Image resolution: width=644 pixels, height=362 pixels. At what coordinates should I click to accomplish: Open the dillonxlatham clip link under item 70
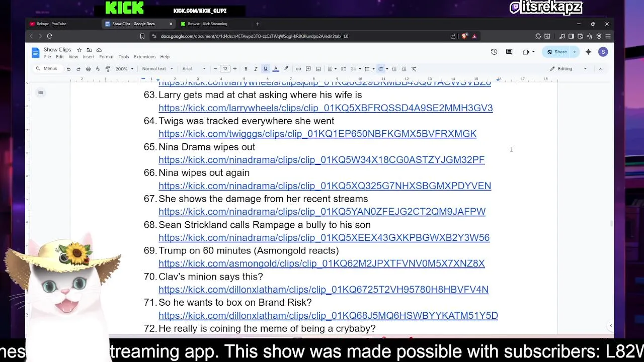click(324, 290)
